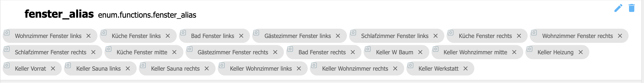Remove Wohnzimmer Fenster rechts member
The height and width of the screenshot is (83, 644).
click(620, 36)
